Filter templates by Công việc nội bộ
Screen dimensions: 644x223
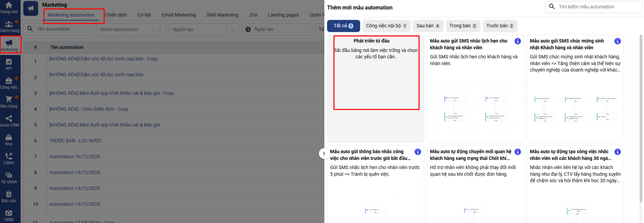(x=386, y=26)
